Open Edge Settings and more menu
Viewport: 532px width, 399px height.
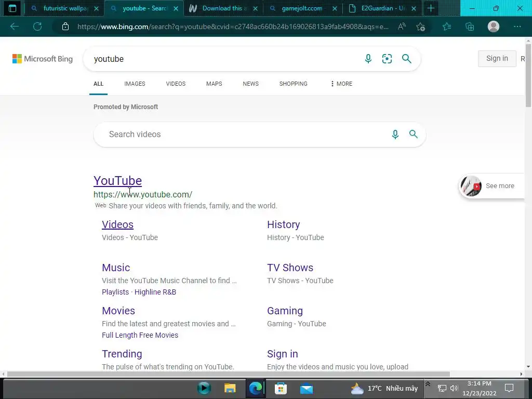pyautogui.click(x=517, y=26)
